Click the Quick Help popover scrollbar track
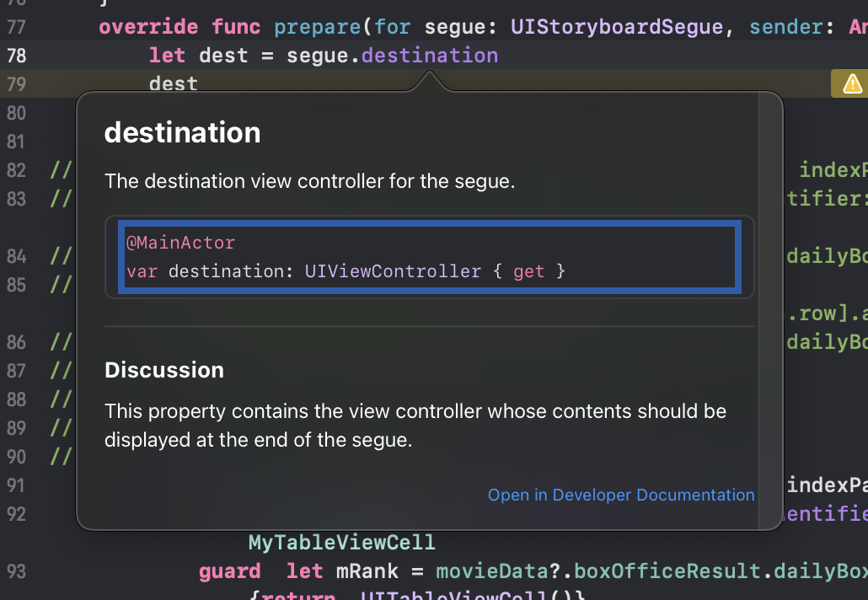 click(x=770, y=310)
